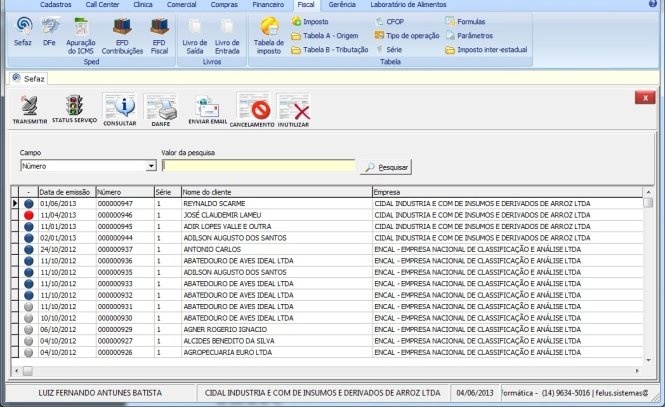Open the Série table item
This screenshot has height=407, width=665.
pyautogui.click(x=389, y=50)
